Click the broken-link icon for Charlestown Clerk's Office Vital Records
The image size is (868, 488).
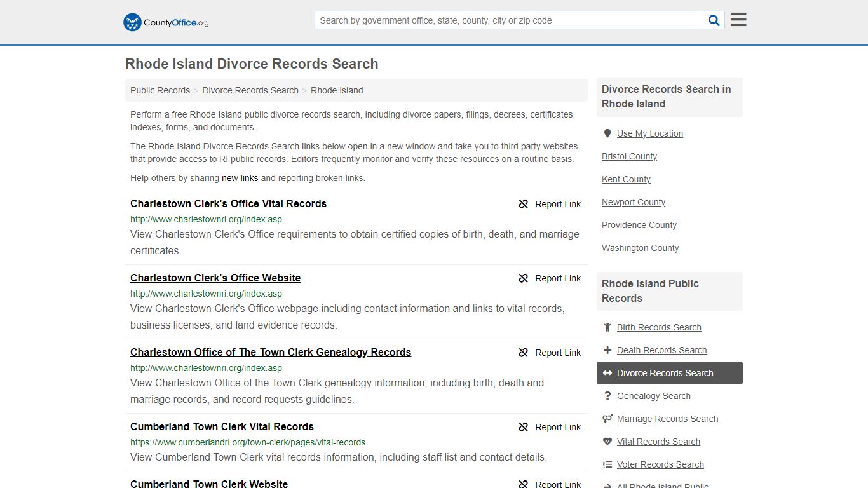524,204
